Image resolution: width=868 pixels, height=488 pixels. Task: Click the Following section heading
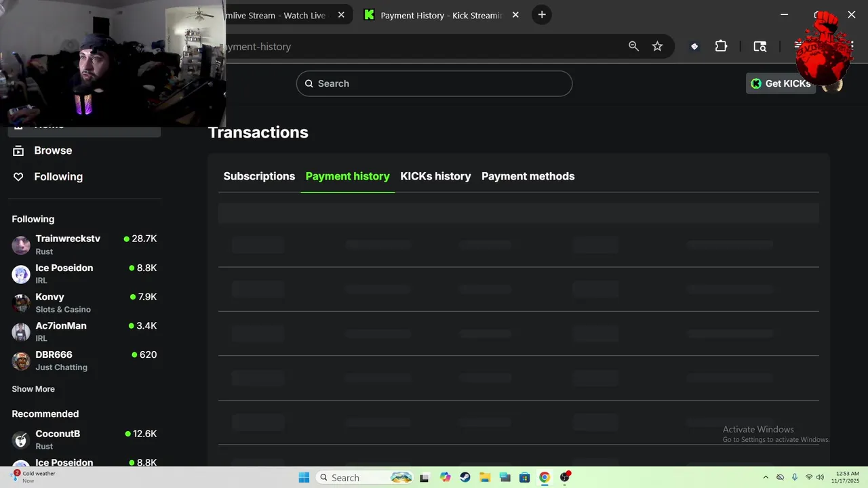tap(33, 219)
